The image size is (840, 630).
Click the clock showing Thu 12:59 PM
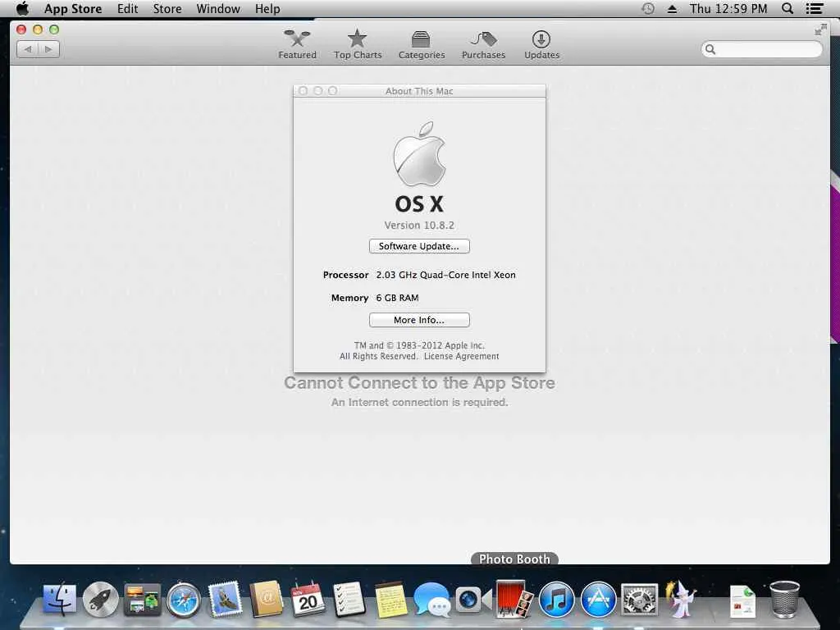click(728, 8)
